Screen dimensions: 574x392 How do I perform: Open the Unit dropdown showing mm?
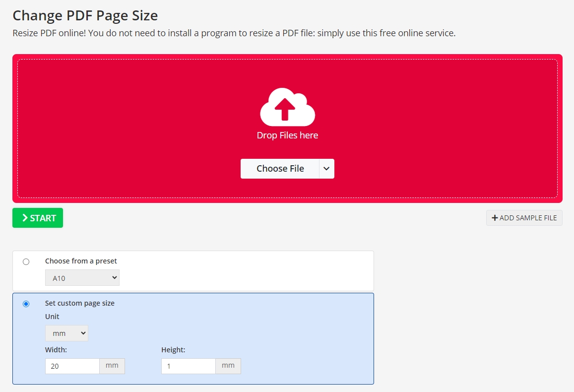click(66, 333)
